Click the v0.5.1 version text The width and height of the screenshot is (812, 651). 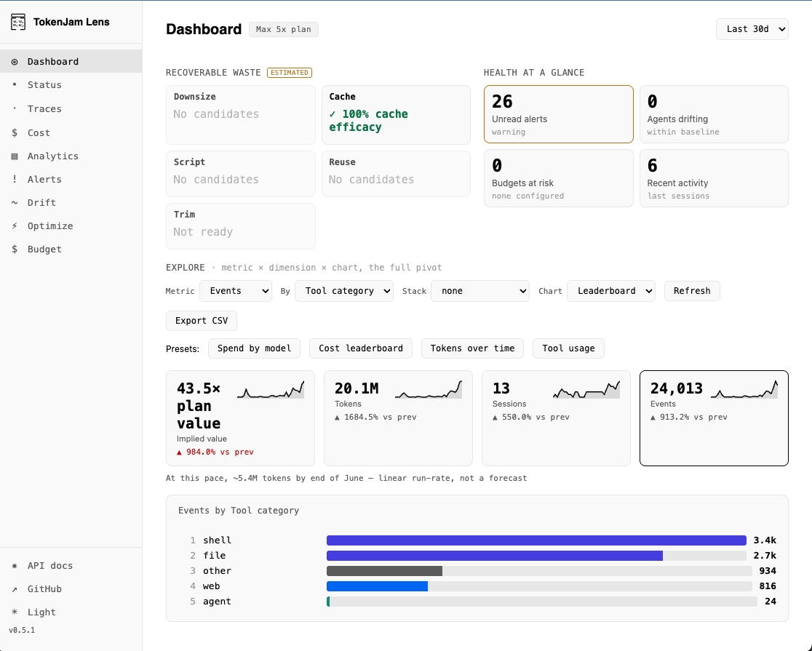pyautogui.click(x=22, y=631)
